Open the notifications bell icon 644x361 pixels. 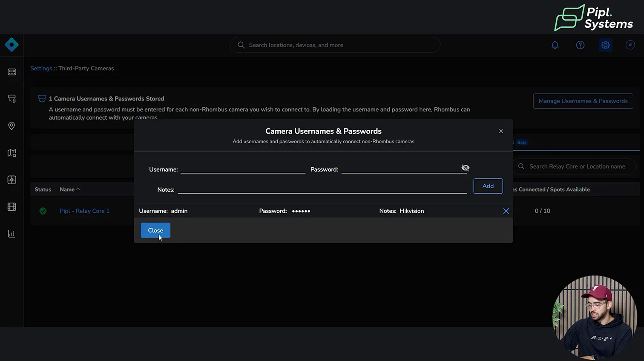[x=555, y=45]
